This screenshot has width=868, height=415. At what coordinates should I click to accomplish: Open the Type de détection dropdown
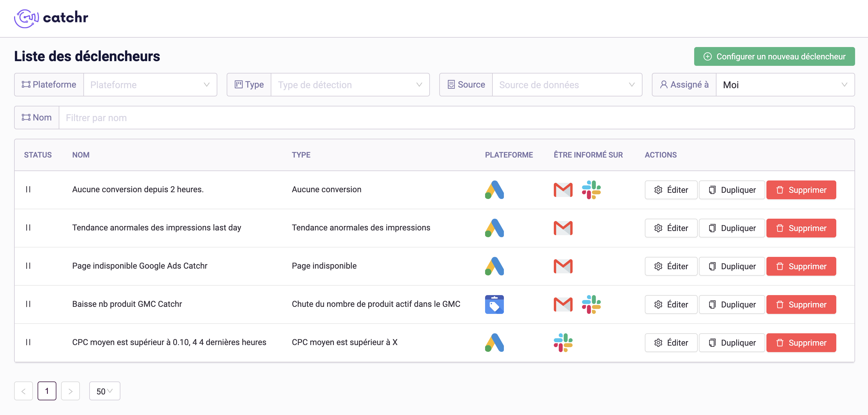(x=350, y=85)
